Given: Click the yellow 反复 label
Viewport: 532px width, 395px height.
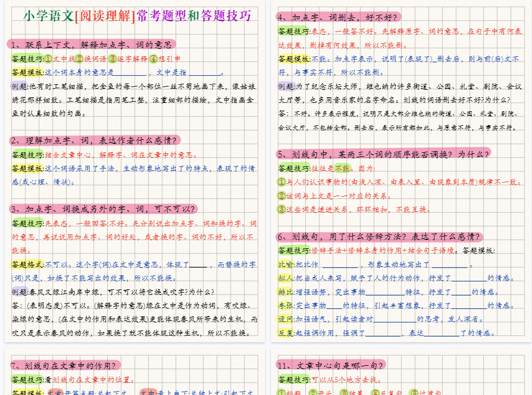Looking at the screenshot, I should click(x=286, y=333).
